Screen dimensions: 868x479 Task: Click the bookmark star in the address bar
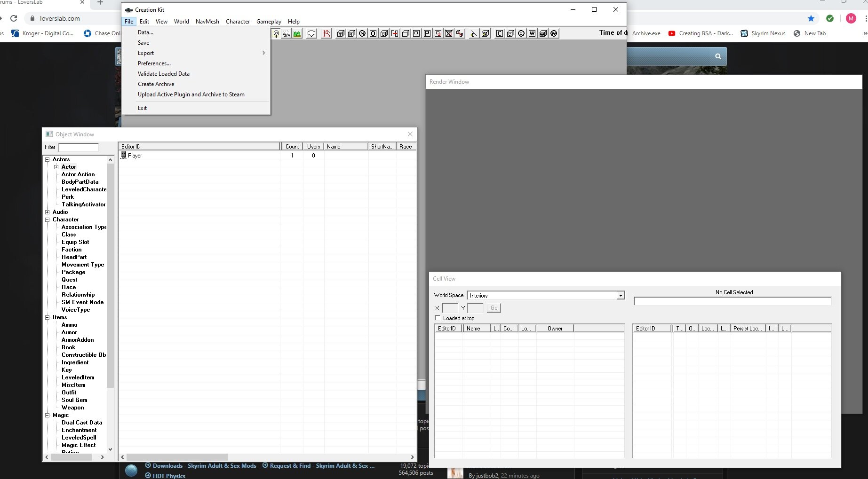[811, 18]
